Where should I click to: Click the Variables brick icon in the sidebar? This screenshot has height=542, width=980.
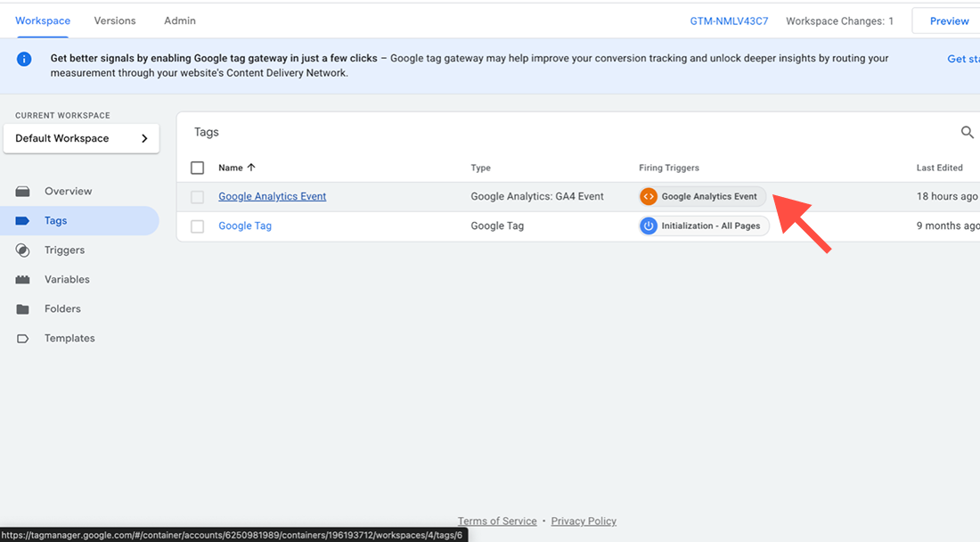pos(22,279)
